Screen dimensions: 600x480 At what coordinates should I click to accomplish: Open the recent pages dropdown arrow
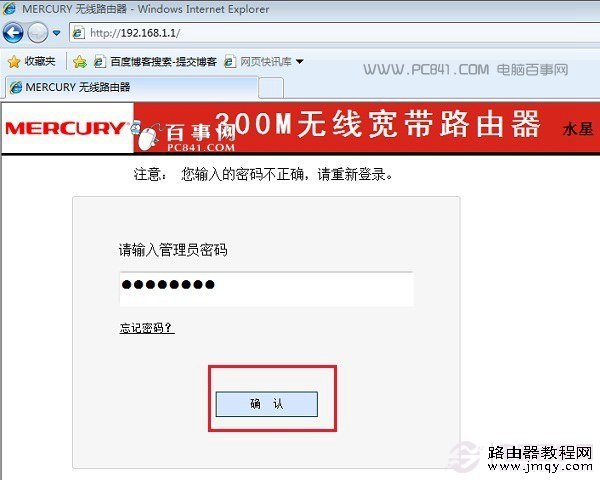pyautogui.click(x=57, y=33)
